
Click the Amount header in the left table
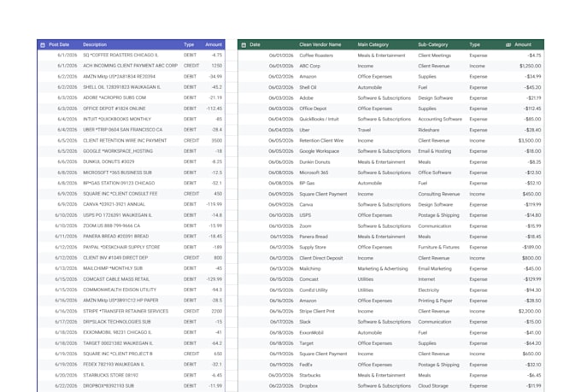click(x=214, y=44)
